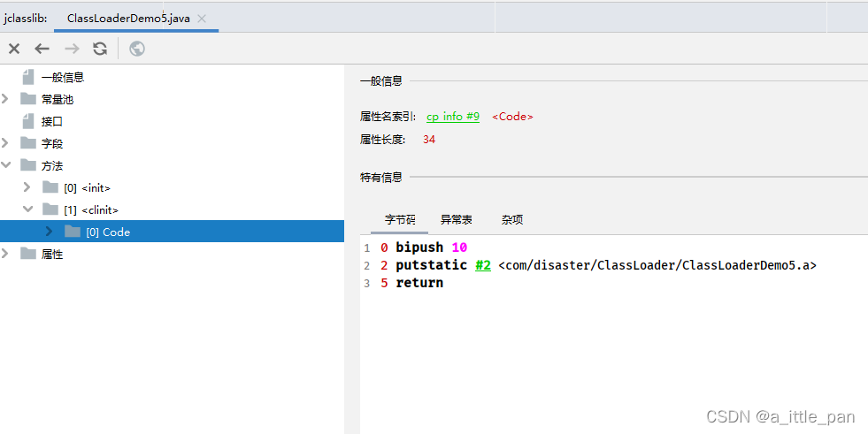Click the jclasslib panel label

tap(25, 19)
